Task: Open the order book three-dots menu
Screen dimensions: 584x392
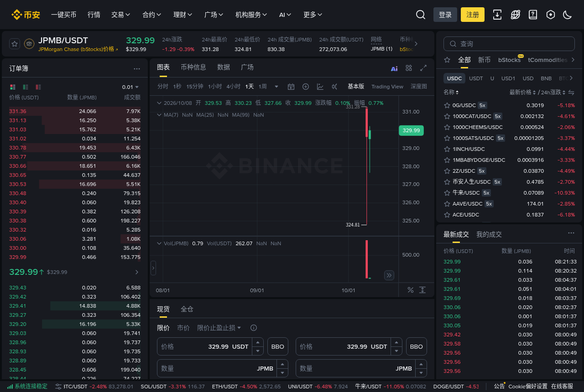Action: (x=137, y=69)
